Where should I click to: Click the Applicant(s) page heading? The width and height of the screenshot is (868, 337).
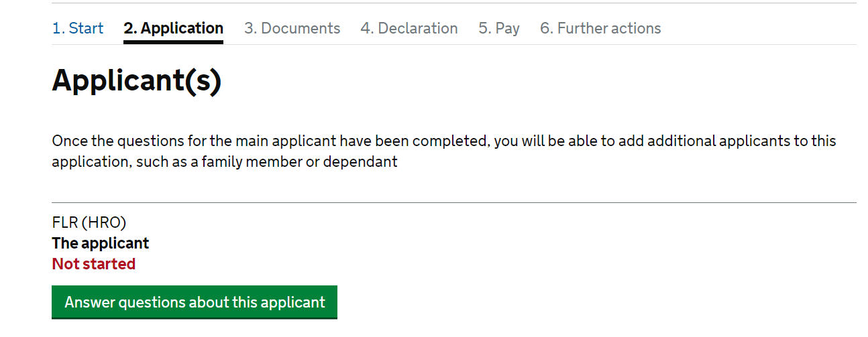(x=137, y=81)
